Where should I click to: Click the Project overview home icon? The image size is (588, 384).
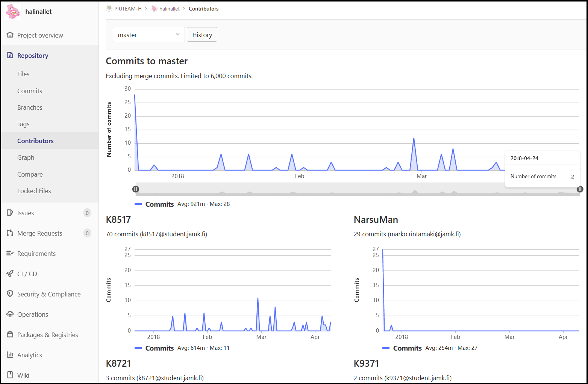pos(10,35)
